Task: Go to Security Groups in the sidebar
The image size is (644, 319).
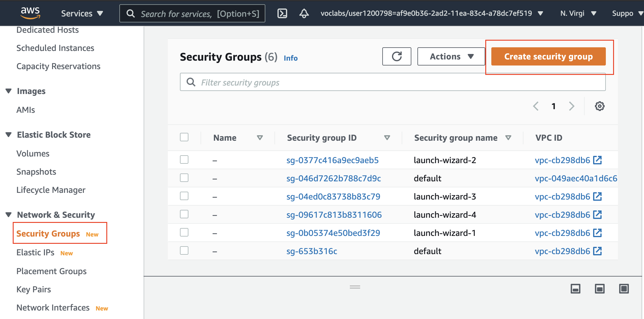Action: click(48, 233)
